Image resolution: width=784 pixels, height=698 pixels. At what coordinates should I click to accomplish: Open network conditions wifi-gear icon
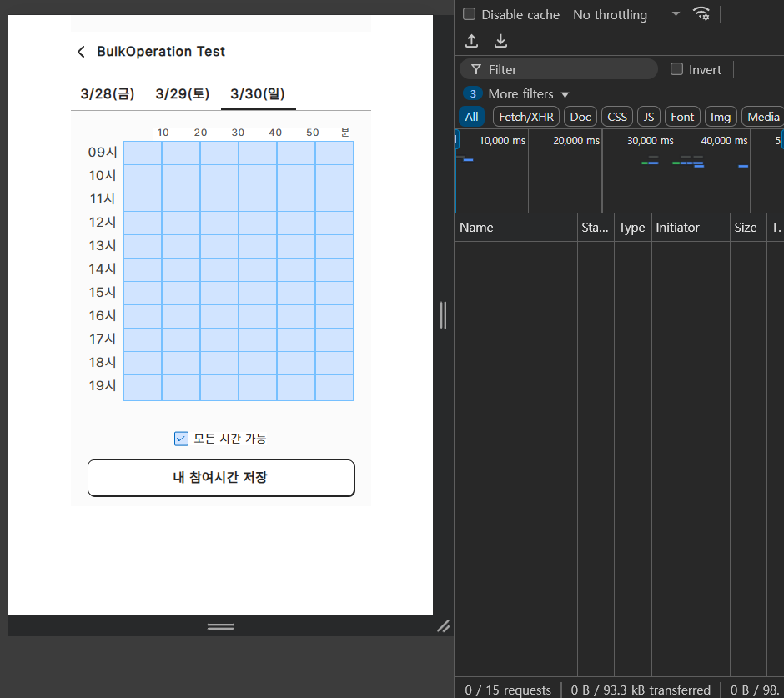click(x=701, y=14)
